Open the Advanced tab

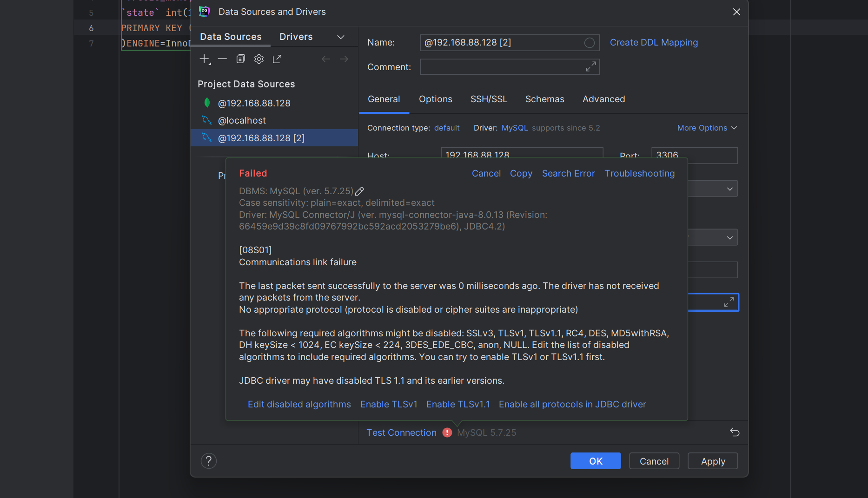pyautogui.click(x=604, y=99)
